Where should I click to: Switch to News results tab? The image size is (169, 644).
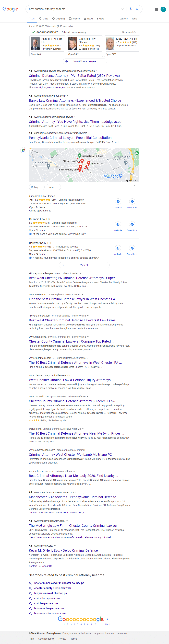[x=88, y=19]
